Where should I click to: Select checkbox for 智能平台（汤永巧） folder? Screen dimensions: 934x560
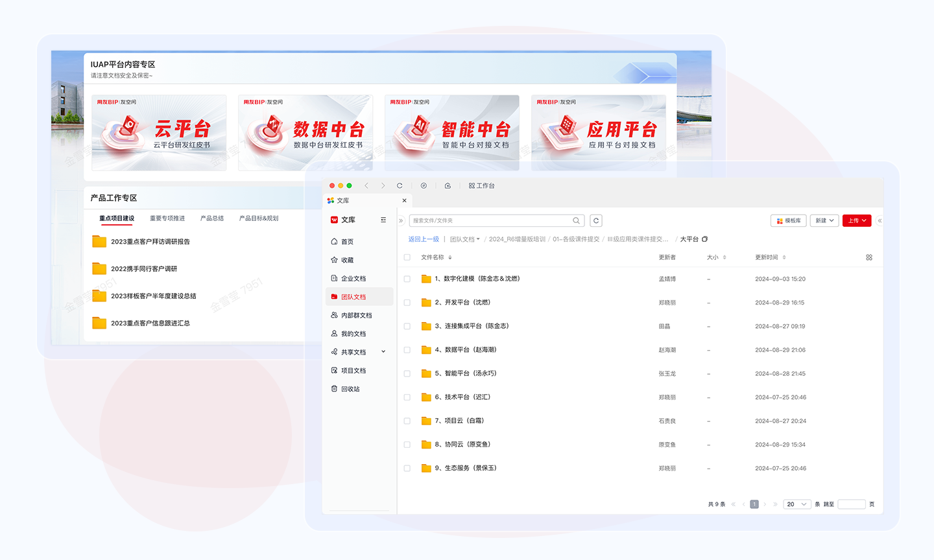[407, 373]
